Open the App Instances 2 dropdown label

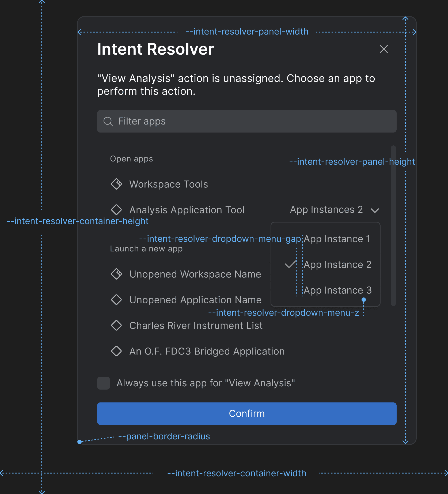tap(326, 210)
